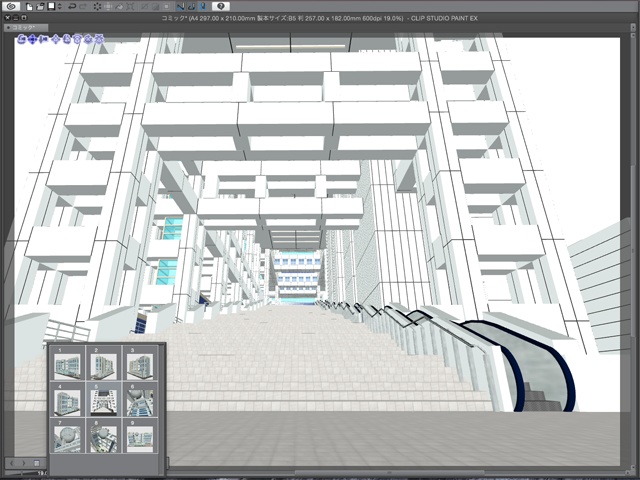
Task: Click the Free Transform toolbar icon
Action: coord(130,7)
